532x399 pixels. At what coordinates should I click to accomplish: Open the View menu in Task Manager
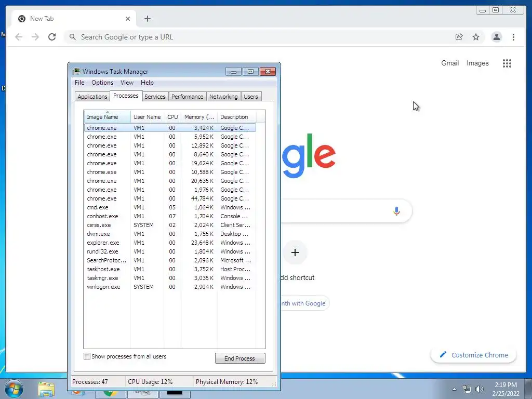(x=127, y=83)
